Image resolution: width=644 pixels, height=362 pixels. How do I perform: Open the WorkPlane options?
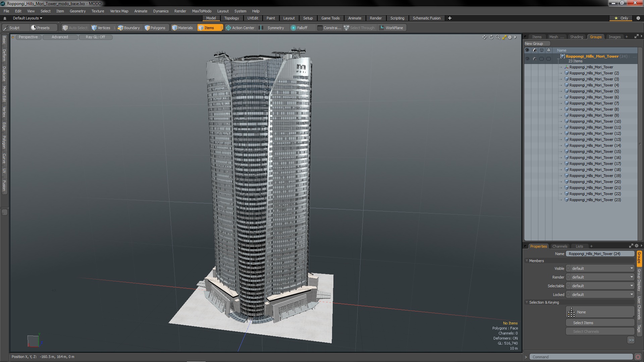391,28
